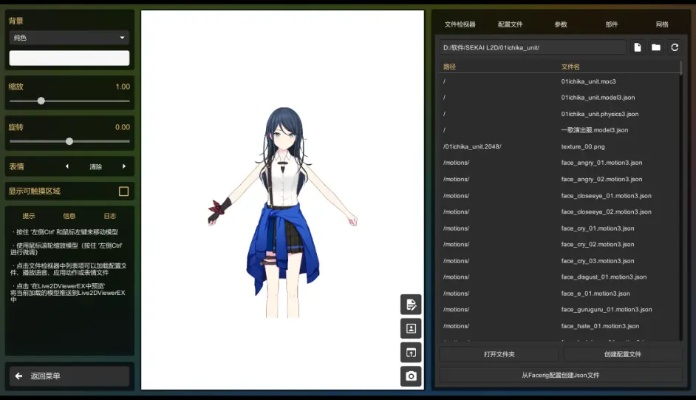Screen dimensions: 696x400
Task: Select face_cry_01.motion3.json
Action: 597,228
